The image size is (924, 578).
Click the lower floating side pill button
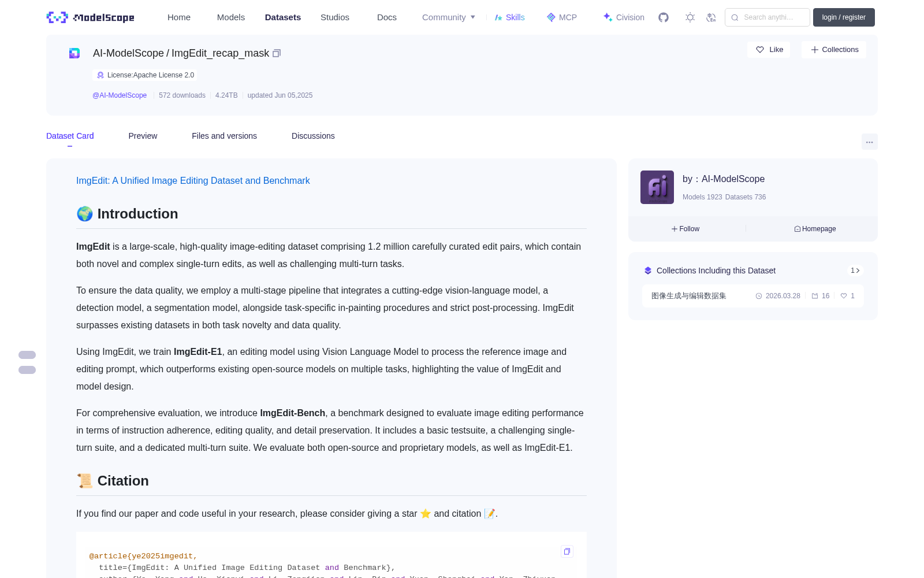tap(27, 370)
